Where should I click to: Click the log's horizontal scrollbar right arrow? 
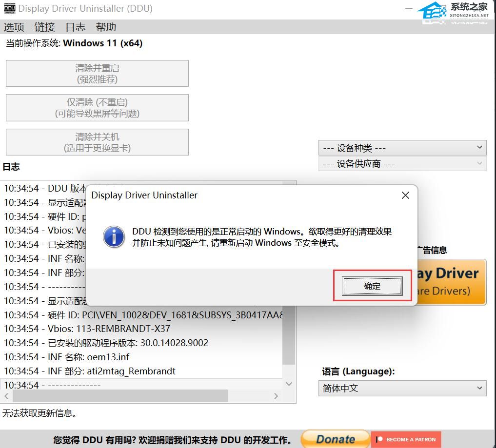[x=276, y=396]
